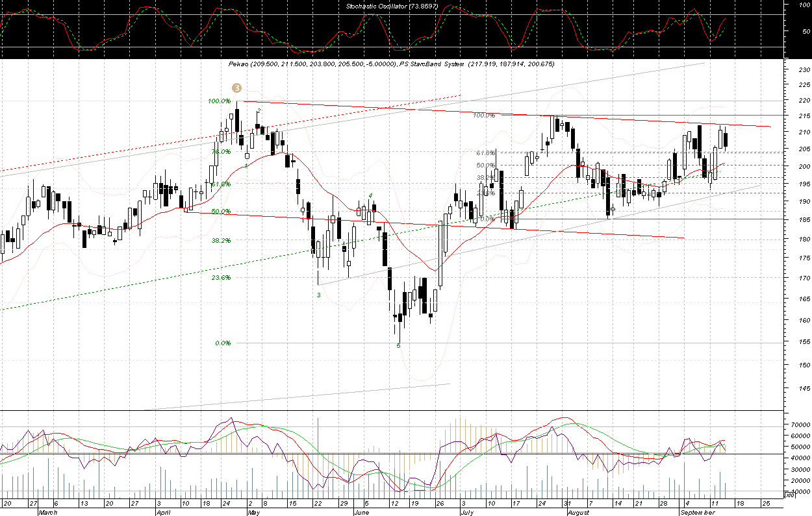Click the 225 price axis label
This screenshot has width=812, height=516.
[803, 85]
